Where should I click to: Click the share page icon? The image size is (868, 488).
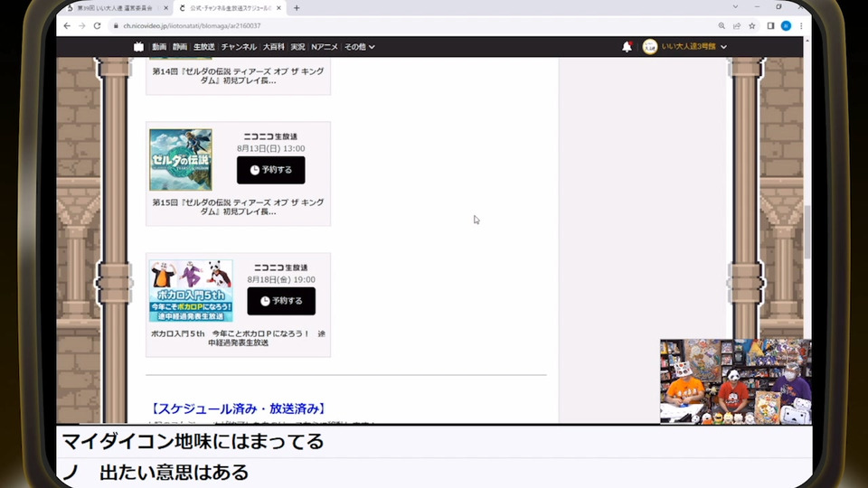tap(737, 26)
